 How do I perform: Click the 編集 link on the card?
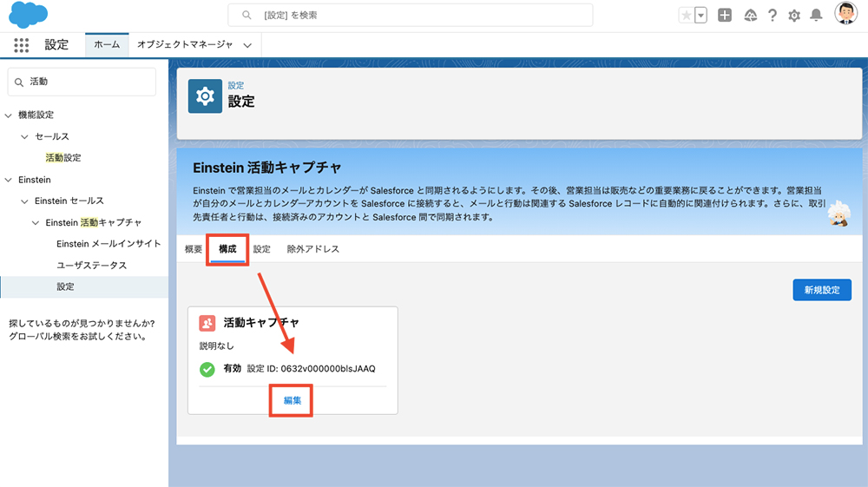[x=293, y=401]
